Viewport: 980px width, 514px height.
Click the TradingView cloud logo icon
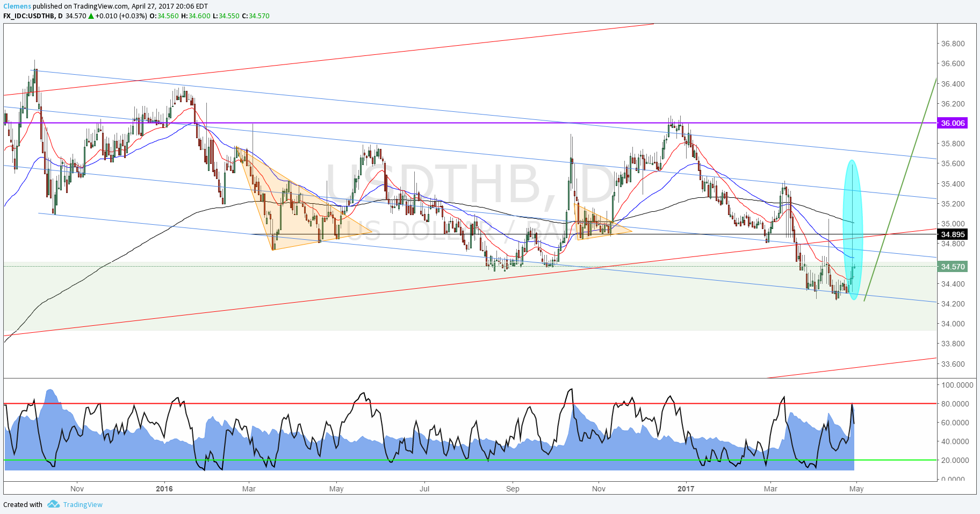click(53, 504)
